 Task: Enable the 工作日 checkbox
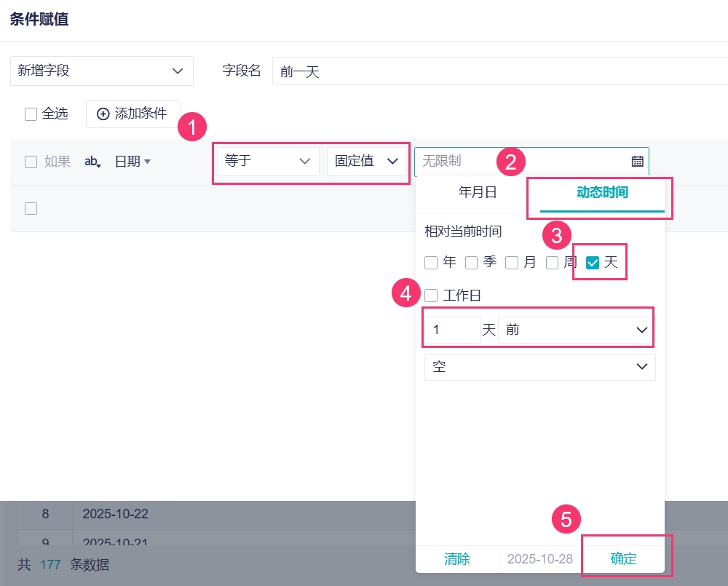pos(431,296)
